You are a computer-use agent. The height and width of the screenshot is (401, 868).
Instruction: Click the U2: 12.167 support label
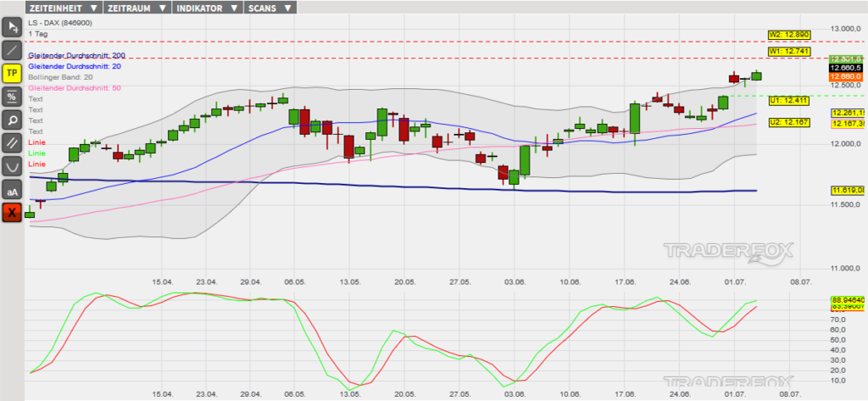789,122
